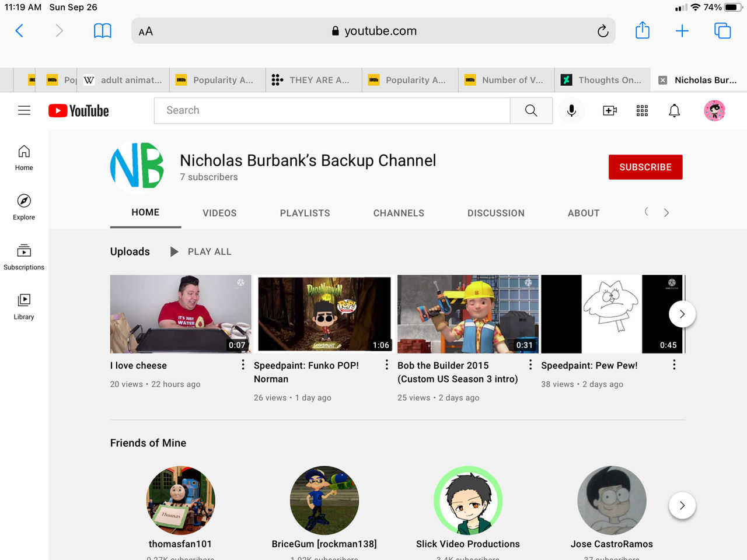Switch to the Videos tab

(219, 213)
